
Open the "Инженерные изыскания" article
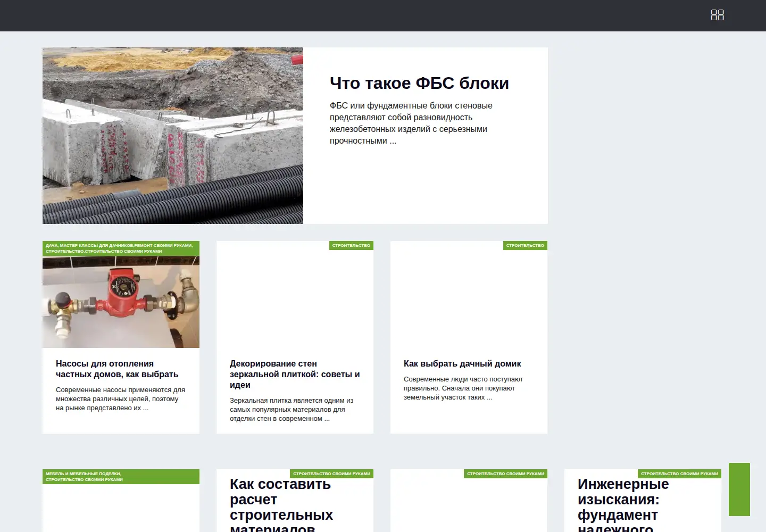tap(623, 504)
